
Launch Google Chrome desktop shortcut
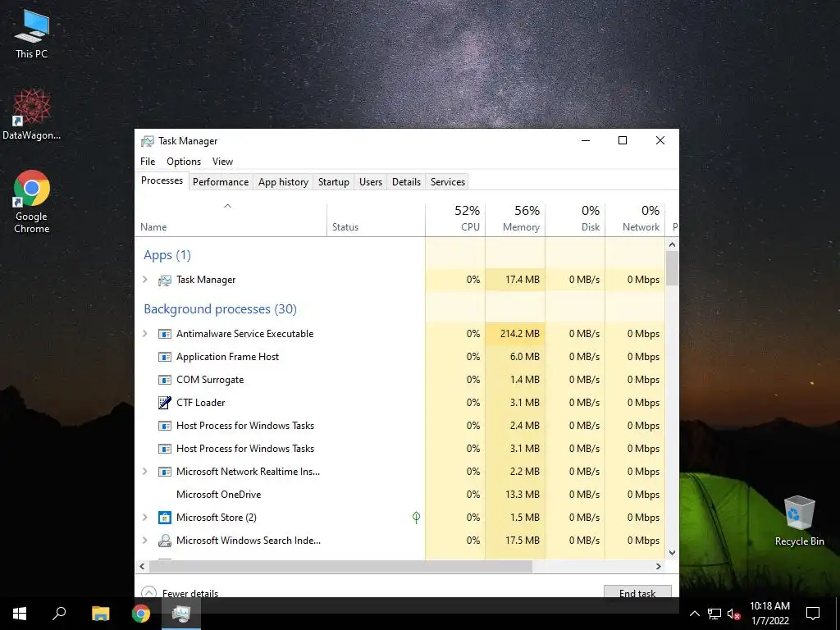(x=32, y=202)
